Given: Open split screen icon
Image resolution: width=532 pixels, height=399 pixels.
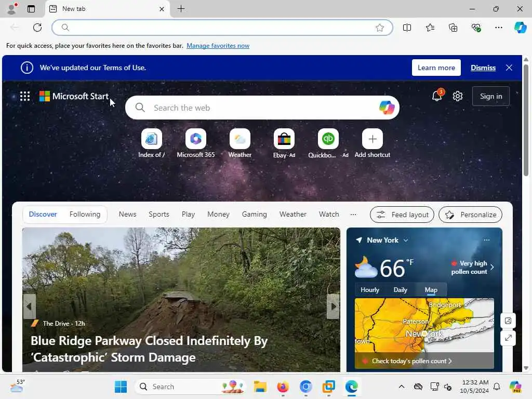Looking at the screenshot, I should tap(407, 28).
